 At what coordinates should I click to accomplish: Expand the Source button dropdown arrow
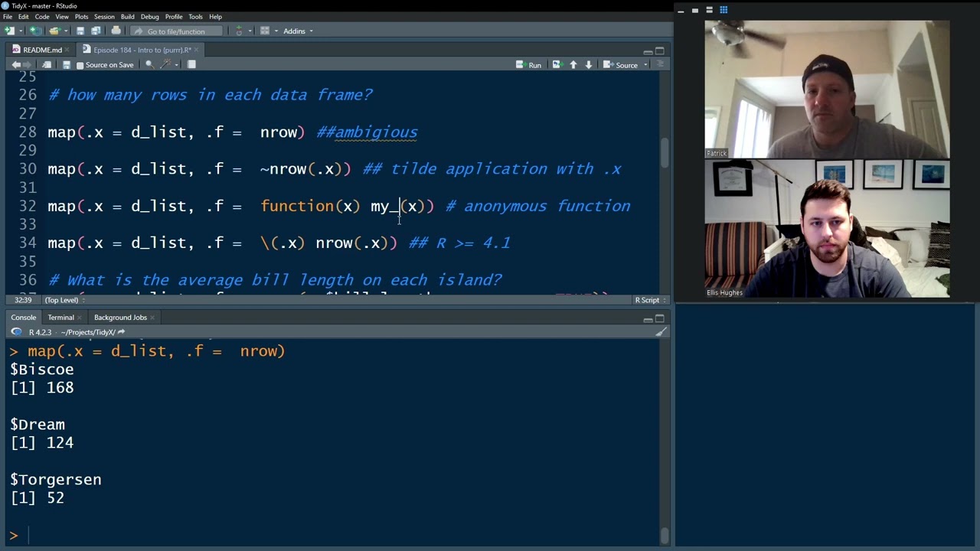click(645, 65)
